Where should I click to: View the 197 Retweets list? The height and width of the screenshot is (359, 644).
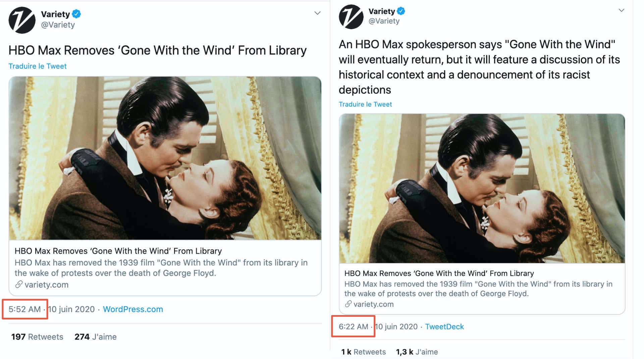[37, 337]
